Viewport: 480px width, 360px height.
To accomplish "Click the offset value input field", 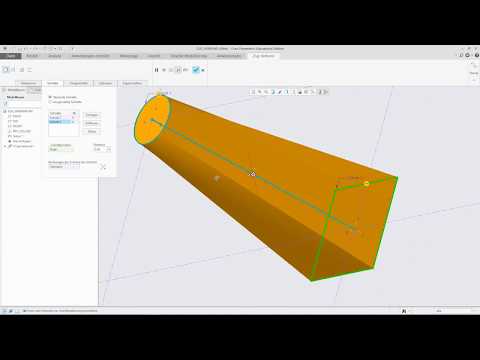I will click(x=99, y=149).
